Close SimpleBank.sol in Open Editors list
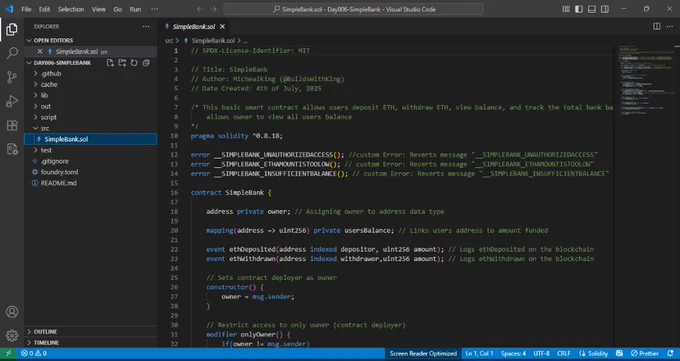This screenshot has width=680, height=361. coord(39,52)
